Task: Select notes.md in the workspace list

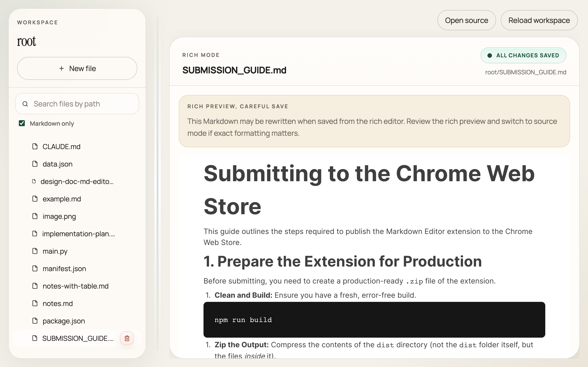Action: (58, 304)
